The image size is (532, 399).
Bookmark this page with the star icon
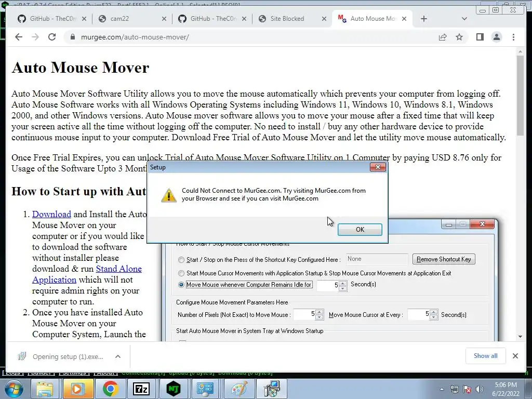point(459,37)
